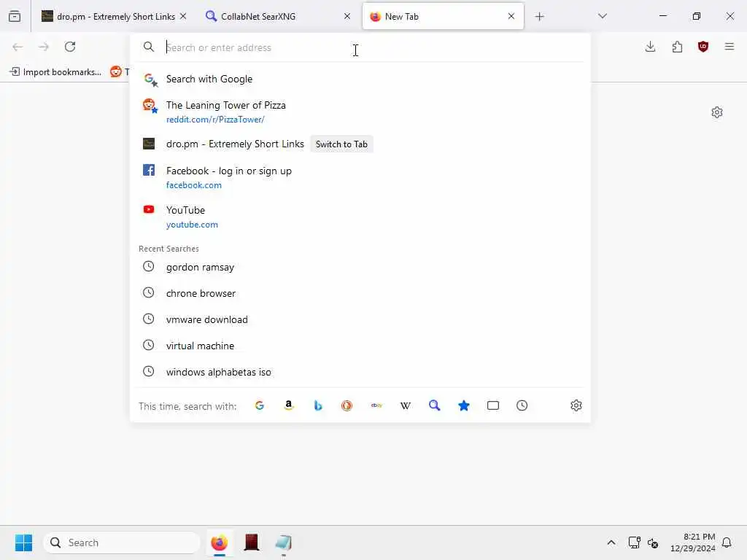Open The Leaning Tower of Pizza suggestion

[360, 112]
